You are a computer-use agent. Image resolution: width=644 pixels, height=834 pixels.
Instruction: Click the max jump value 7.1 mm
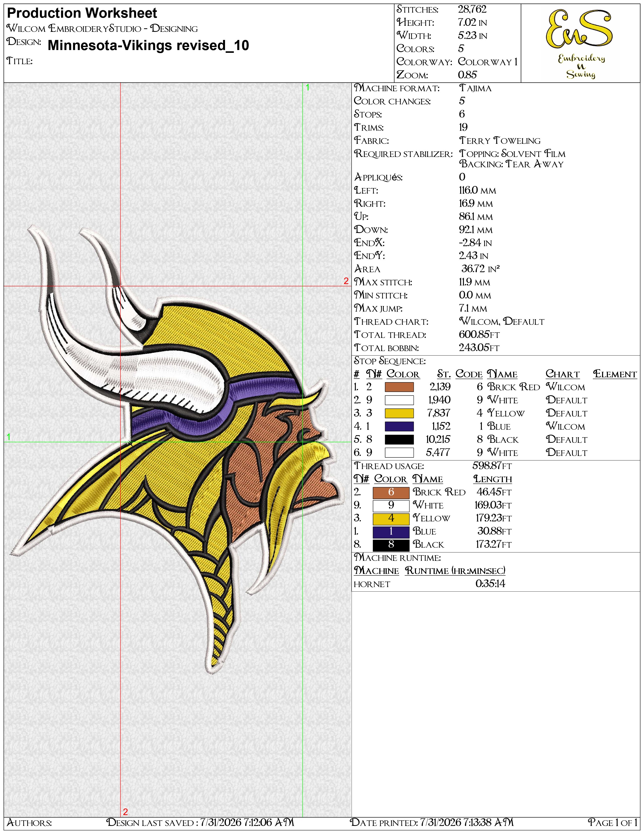click(473, 309)
